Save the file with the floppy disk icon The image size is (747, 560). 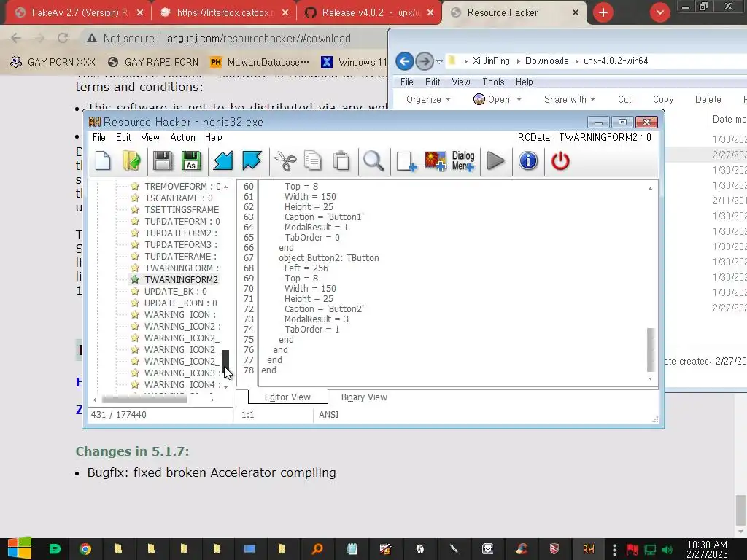[163, 161]
